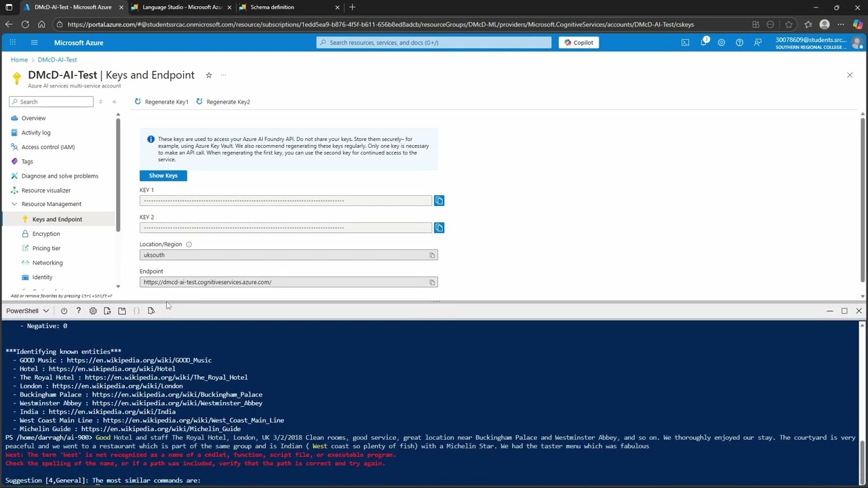Screen dimensions: 868x488
Task: Click the Show Keys button
Action: pyautogui.click(x=163, y=176)
